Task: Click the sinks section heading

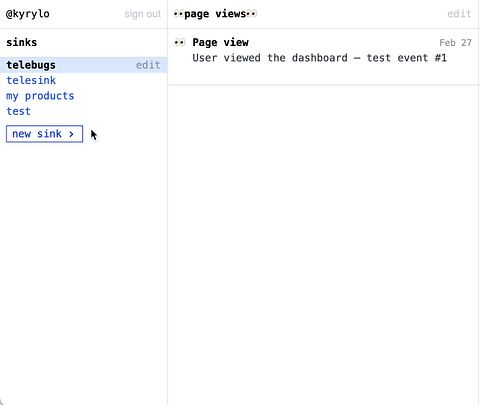Action: [22, 42]
